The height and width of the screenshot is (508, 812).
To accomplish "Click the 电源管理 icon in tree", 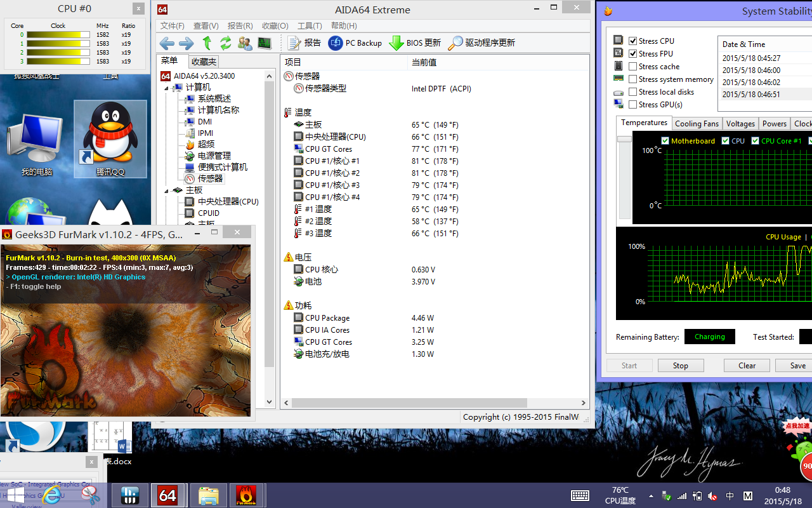I will point(189,156).
